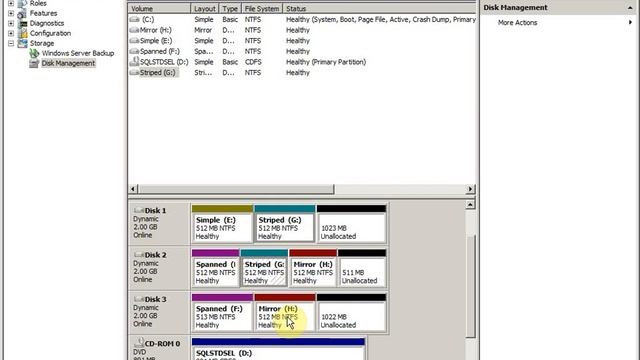Open Windows Server Backup
The image size is (640, 360).
[x=78, y=53]
